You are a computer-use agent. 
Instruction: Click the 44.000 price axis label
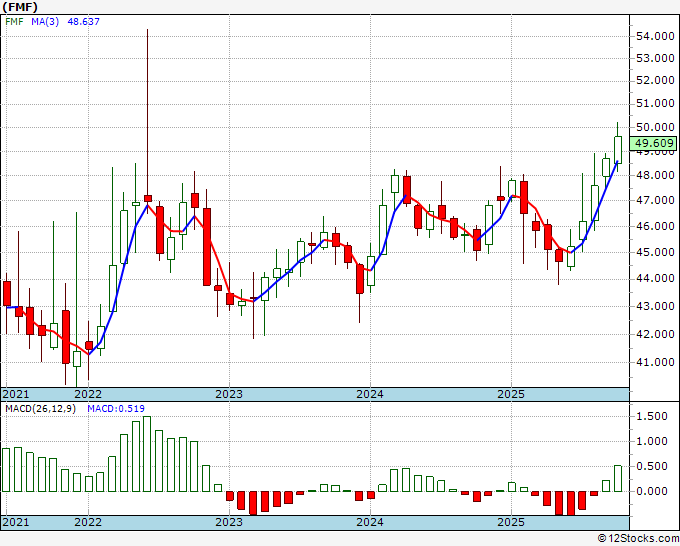(x=655, y=278)
